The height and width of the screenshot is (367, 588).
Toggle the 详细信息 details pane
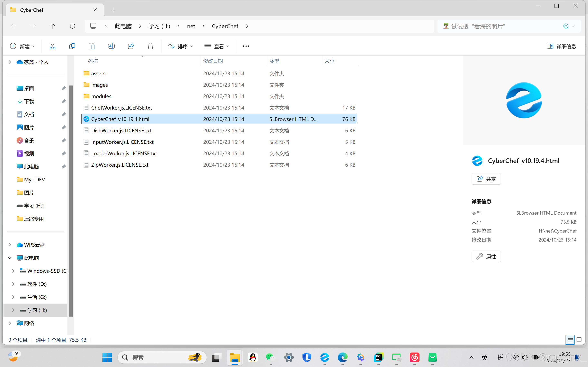[x=561, y=46]
